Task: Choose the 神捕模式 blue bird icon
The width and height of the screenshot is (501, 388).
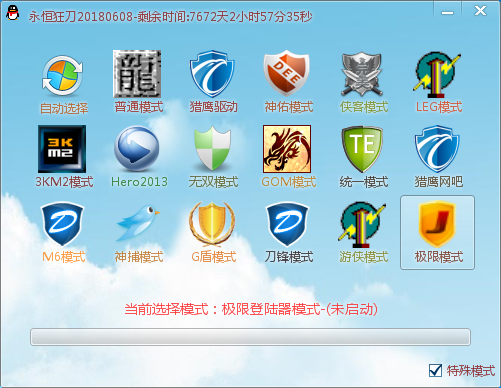Action: click(x=137, y=223)
